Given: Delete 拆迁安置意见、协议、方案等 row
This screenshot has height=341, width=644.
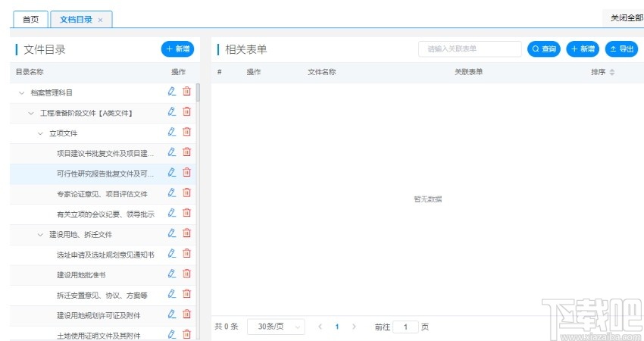Looking at the screenshot, I should tap(187, 293).
